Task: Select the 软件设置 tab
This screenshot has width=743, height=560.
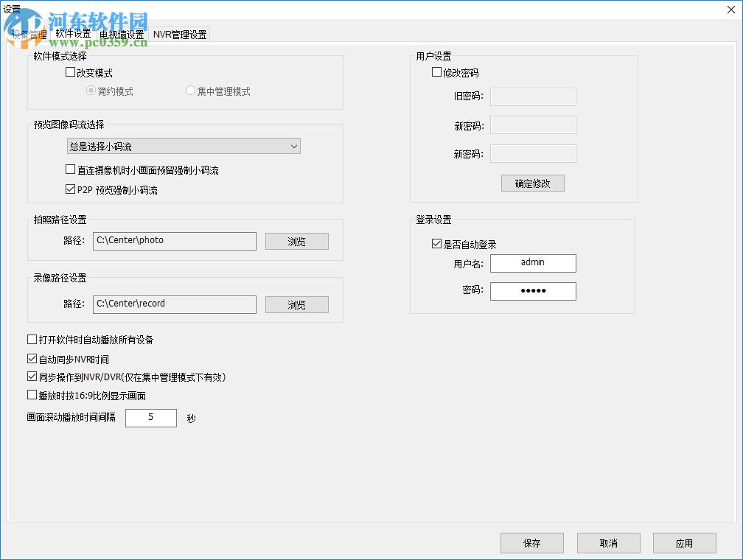Action: (x=73, y=34)
